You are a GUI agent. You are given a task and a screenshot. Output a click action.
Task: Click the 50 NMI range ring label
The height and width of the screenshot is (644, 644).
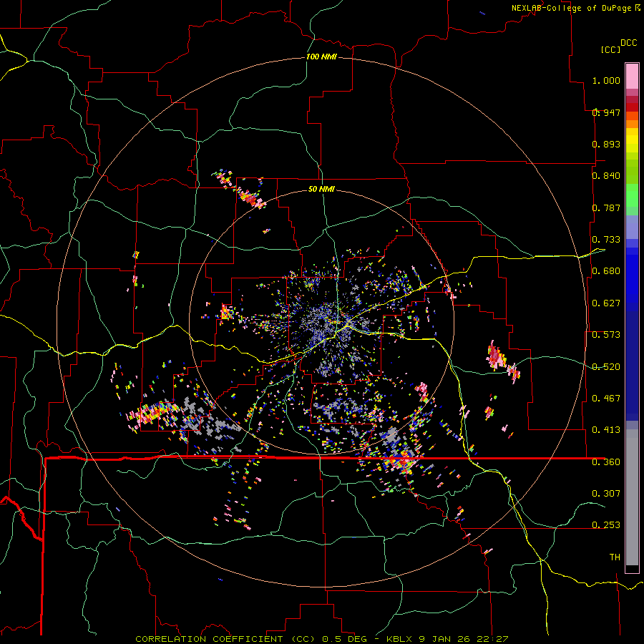(321, 189)
